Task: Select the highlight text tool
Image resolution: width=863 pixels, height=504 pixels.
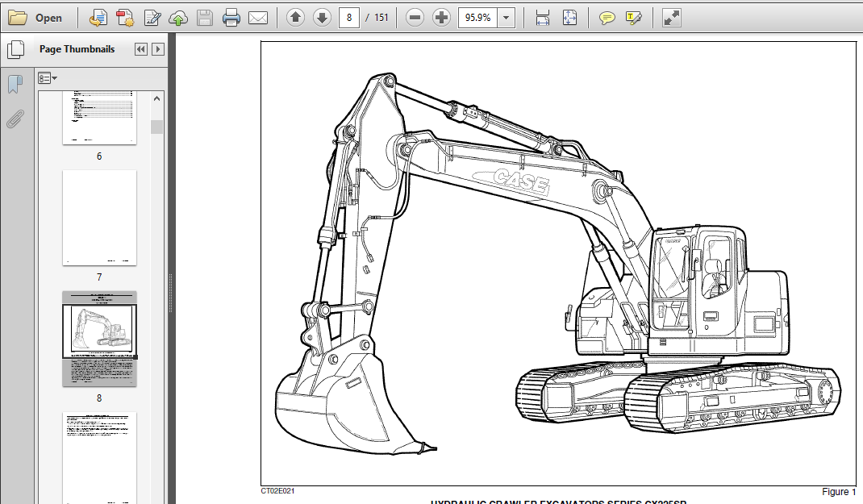Action: (x=633, y=19)
